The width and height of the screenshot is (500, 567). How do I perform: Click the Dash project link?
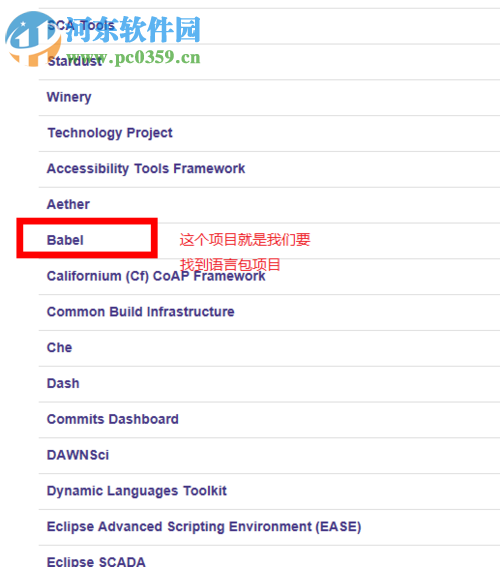(63, 383)
